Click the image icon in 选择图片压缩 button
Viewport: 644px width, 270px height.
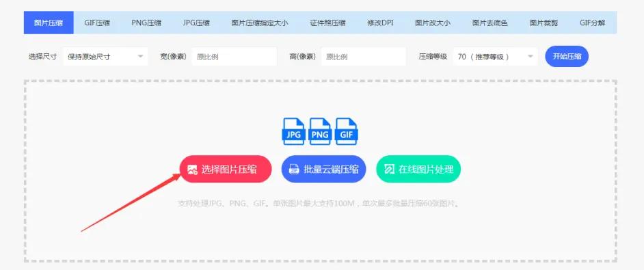click(x=193, y=170)
